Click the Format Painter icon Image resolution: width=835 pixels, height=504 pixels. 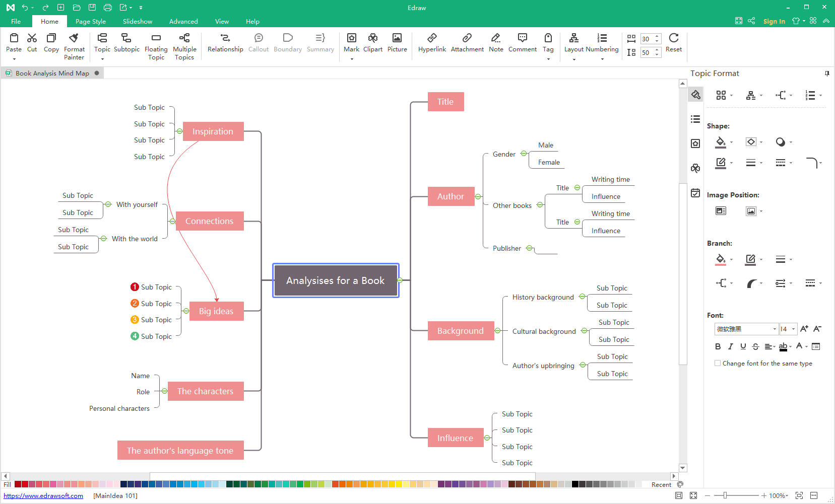click(74, 38)
